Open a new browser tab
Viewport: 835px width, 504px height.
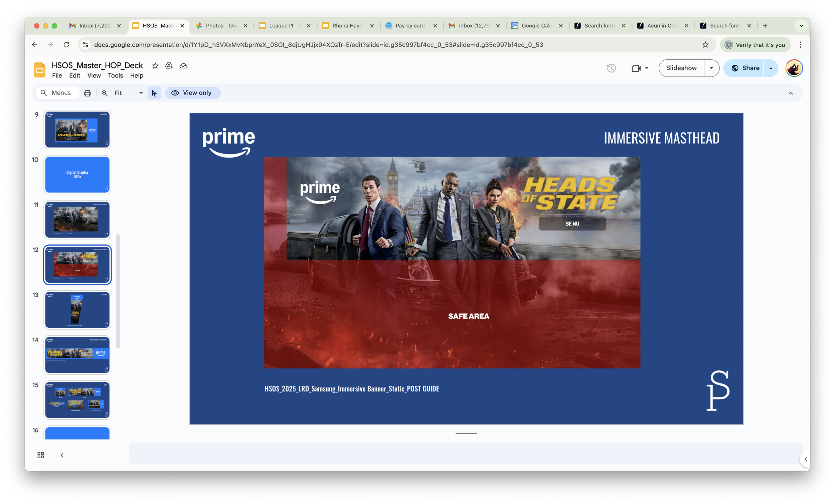pyautogui.click(x=765, y=26)
